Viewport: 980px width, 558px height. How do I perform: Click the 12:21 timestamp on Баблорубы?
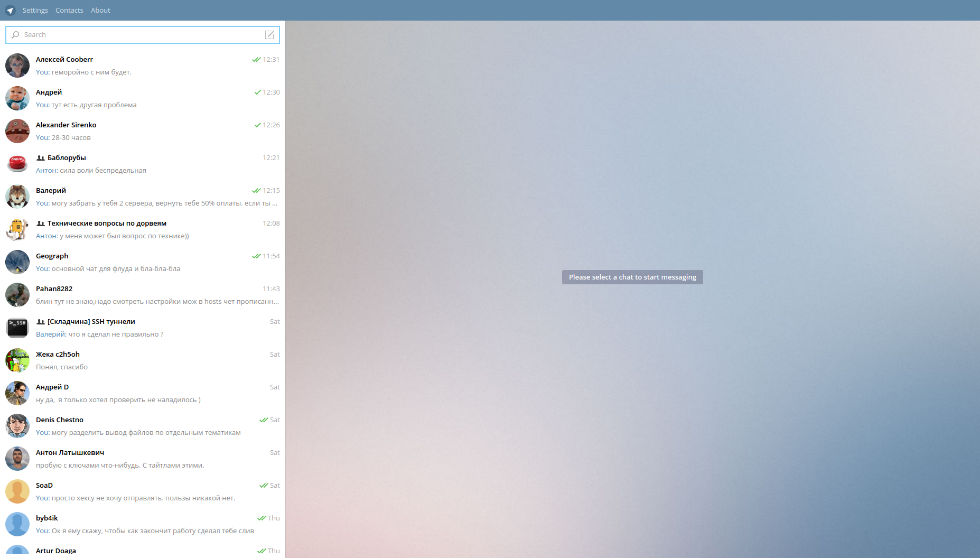(271, 158)
